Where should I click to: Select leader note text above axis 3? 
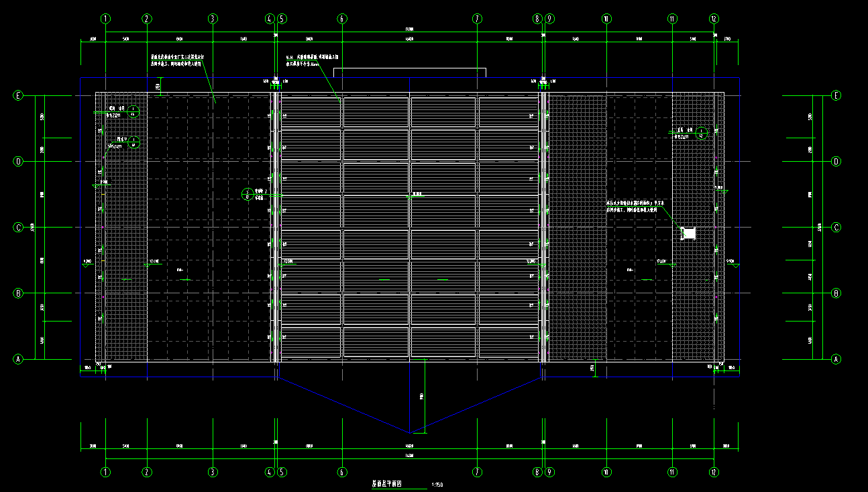pyautogui.click(x=176, y=60)
